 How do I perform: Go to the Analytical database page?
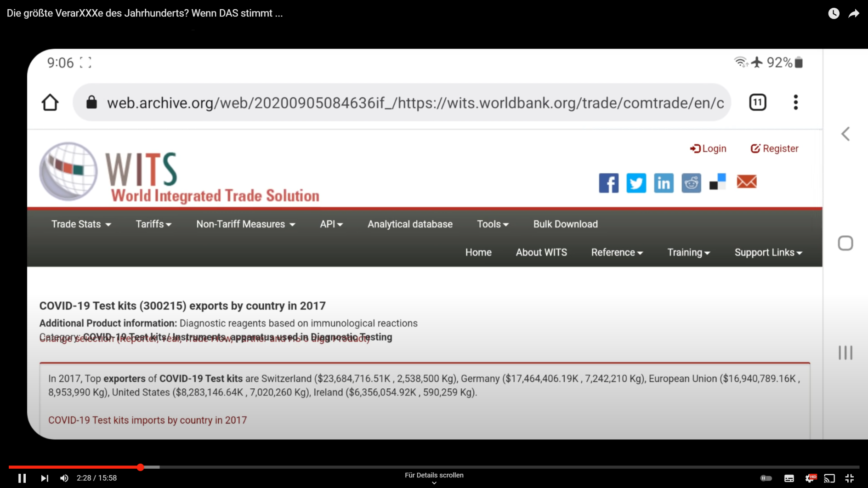pyautogui.click(x=410, y=224)
